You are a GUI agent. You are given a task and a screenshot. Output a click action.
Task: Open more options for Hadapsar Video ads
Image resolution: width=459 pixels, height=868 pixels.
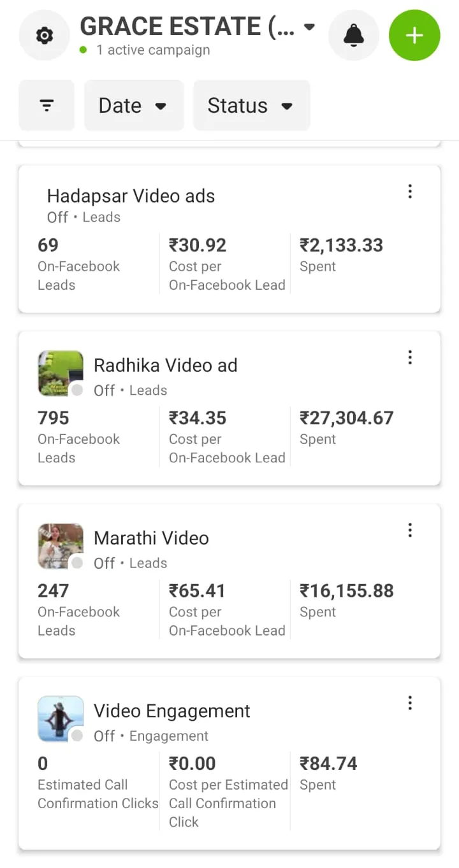(410, 191)
